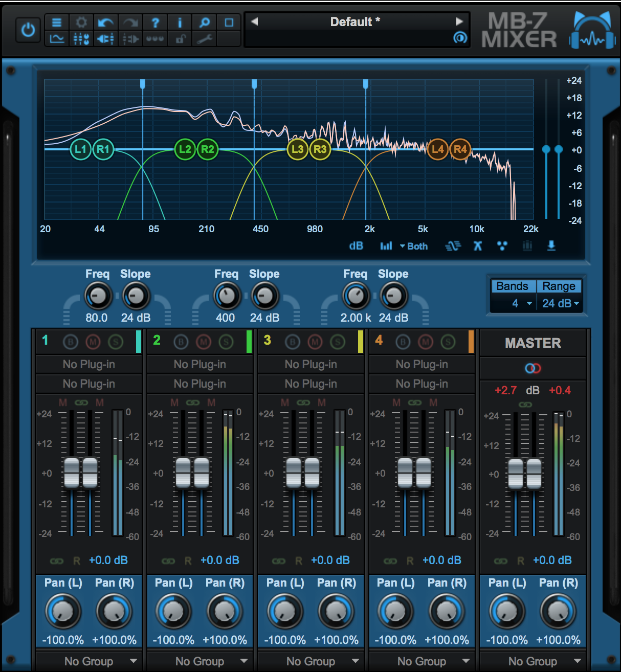Image resolution: width=621 pixels, height=672 pixels.
Task: Toggle the dB display below spectrum graph
Action: (x=356, y=246)
